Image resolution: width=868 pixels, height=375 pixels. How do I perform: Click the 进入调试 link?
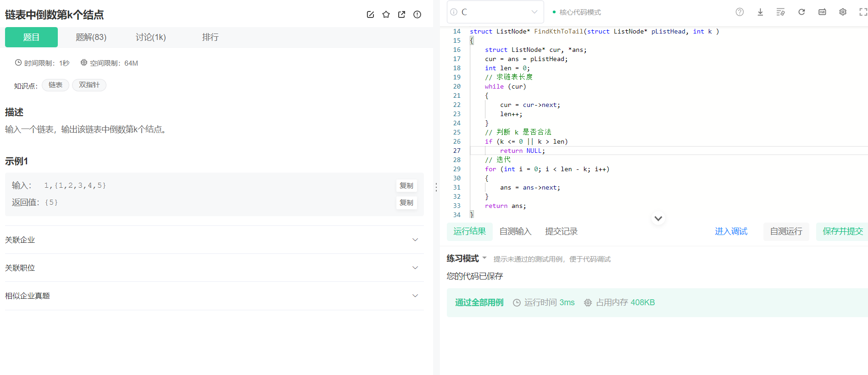point(731,231)
